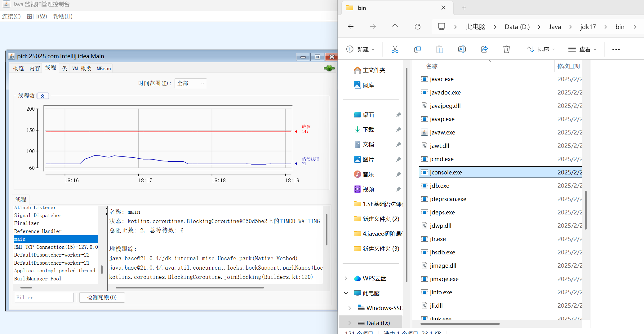The image size is (644, 334).
Task: Add a new File Explorer tab
Action: coord(464,8)
